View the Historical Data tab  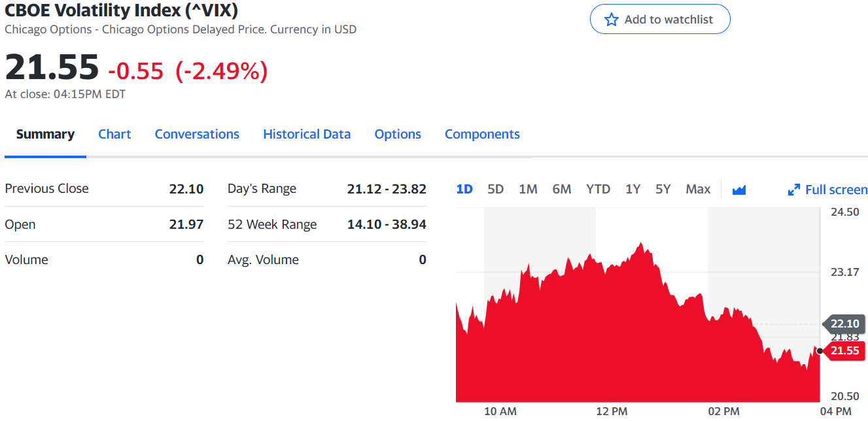click(307, 134)
